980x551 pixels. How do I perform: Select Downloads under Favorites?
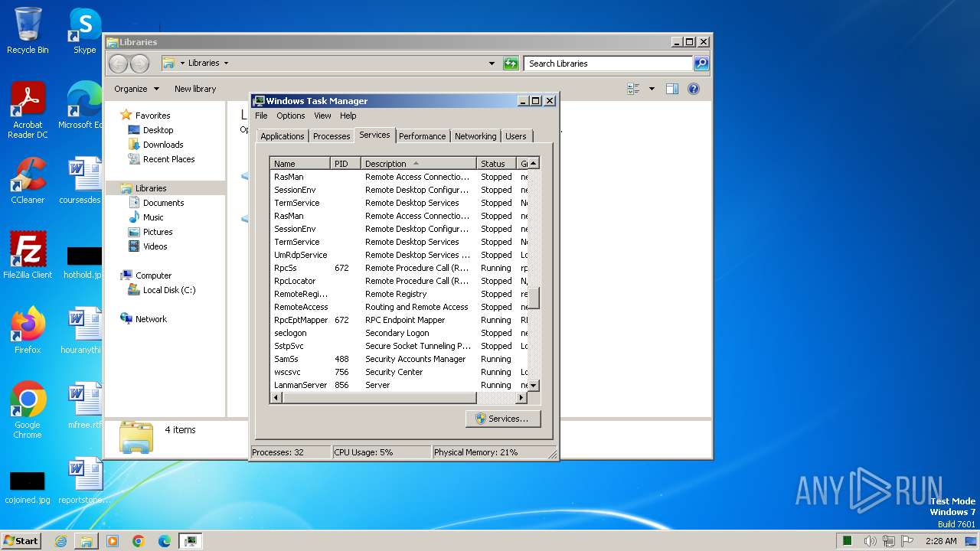pyautogui.click(x=163, y=145)
